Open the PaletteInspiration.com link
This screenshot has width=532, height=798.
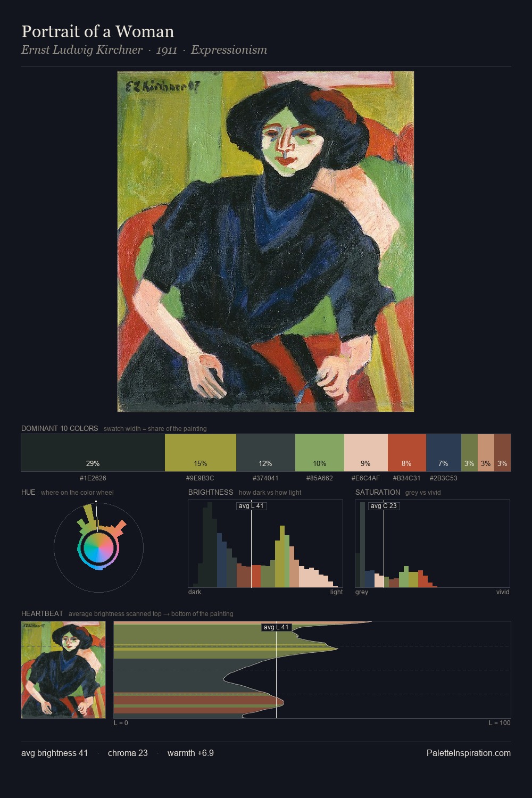point(469,753)
